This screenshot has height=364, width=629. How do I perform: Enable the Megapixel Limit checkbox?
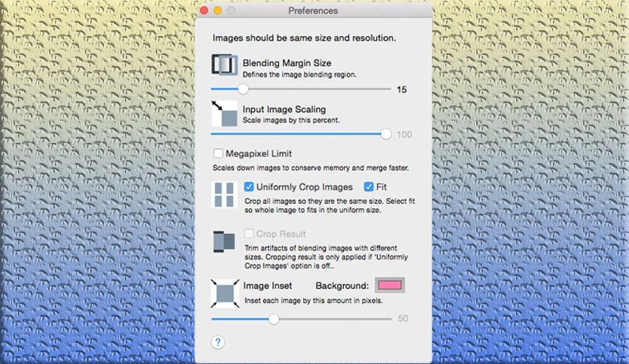[218, 153]
